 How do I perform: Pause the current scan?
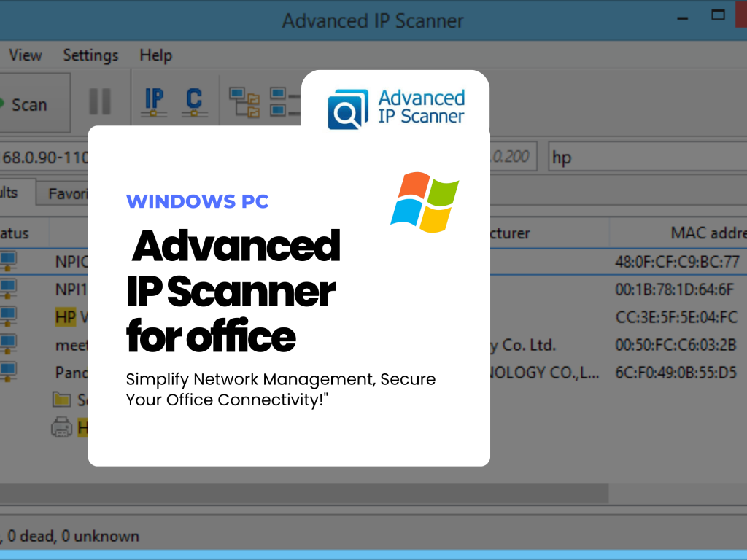tap(100, 102)
